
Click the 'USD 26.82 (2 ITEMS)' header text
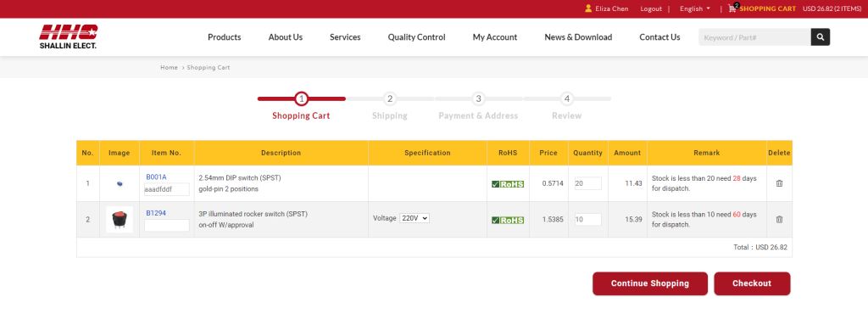tap(832, 8)
